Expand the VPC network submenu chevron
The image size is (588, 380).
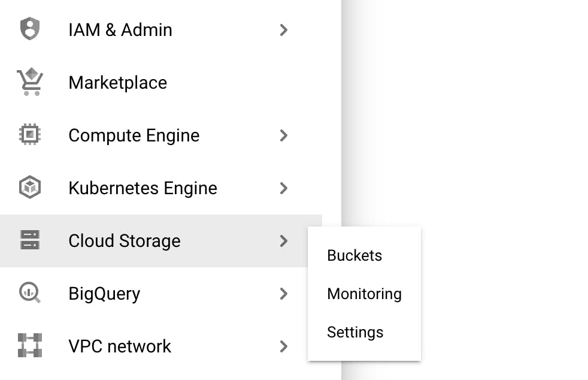pyautogui.click(x=284, y=346)
